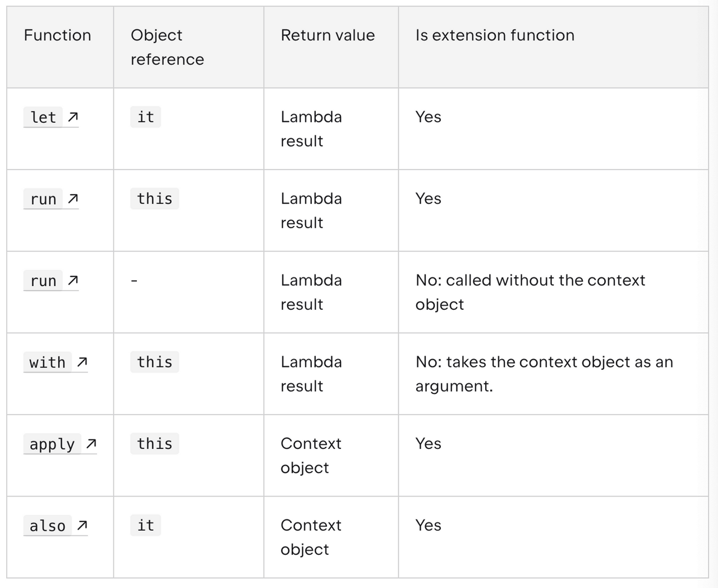
Task: Open the with function link
Action: (x=56, y=362)
